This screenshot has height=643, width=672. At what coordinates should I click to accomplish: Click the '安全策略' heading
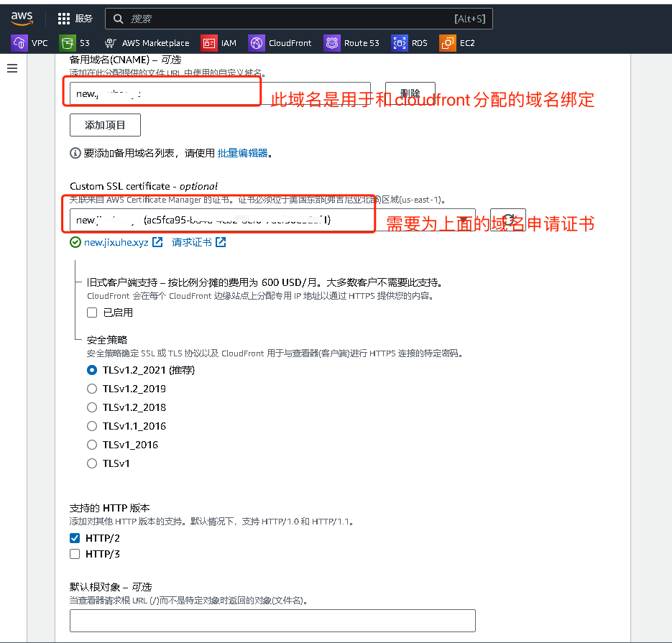tap(107, 340)
